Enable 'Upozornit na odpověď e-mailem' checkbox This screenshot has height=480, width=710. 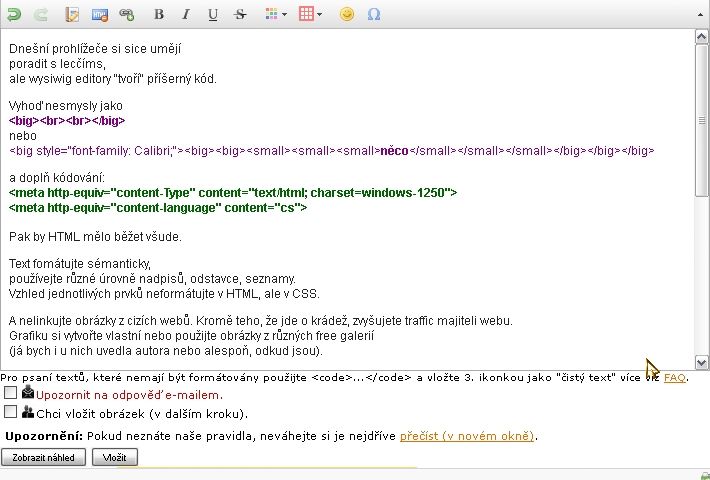coord(10,393)
